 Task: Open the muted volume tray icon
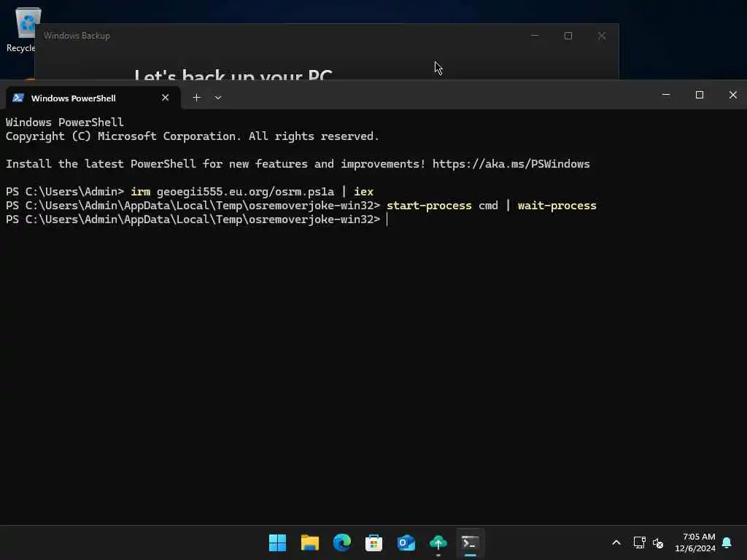click(x=658, y=542)
